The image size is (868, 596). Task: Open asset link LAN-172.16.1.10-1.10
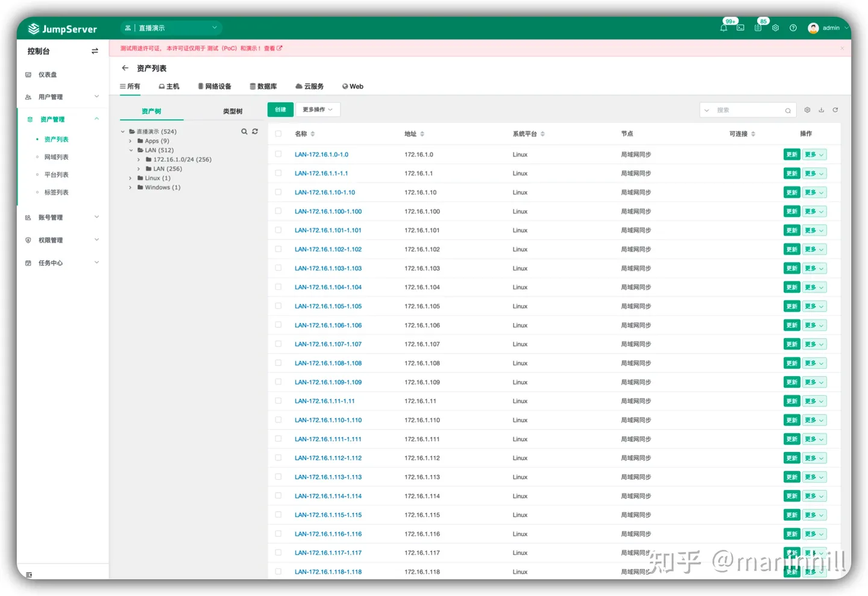tap(325, 192)
